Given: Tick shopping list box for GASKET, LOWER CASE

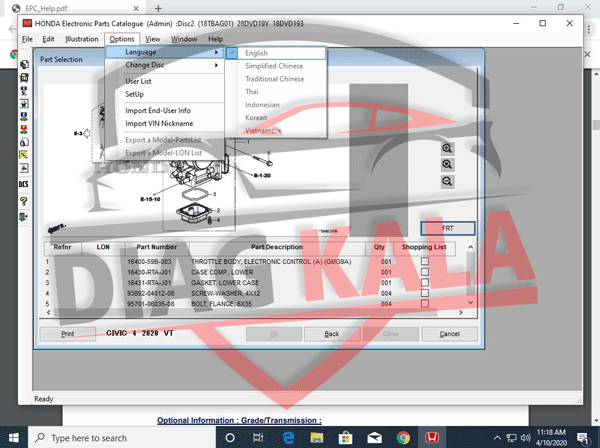Looking at the screenshot, I should pos(425,282).
